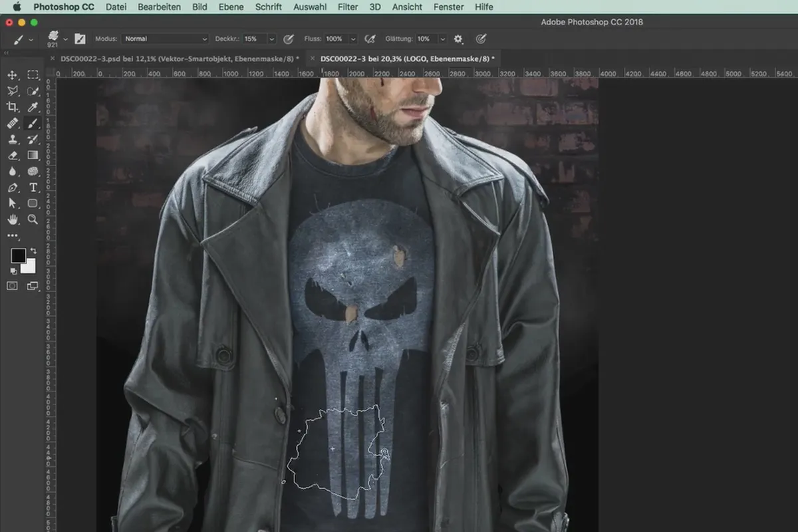
Task: Select the Type tool
Action: point(33,188)
